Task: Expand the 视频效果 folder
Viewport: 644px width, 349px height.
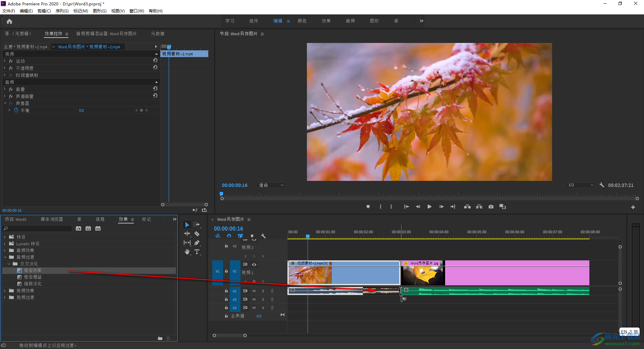Action: [5, 291]
